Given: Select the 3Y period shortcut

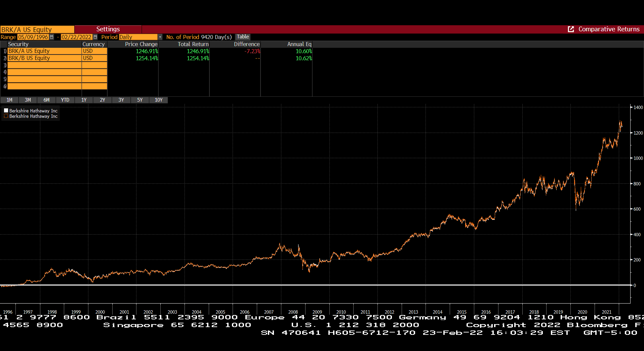Looking at the screenshot, I should point(121,100).
